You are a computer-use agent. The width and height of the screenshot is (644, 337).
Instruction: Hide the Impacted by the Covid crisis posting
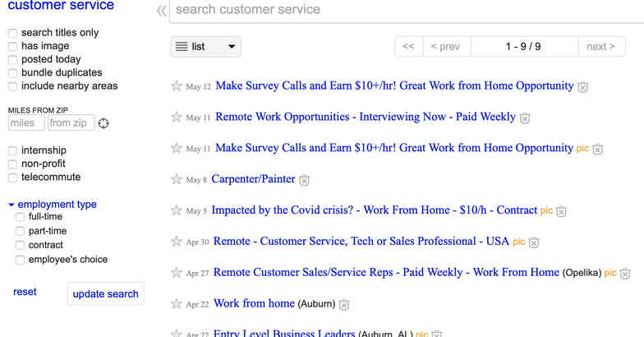tap(562, 211)
